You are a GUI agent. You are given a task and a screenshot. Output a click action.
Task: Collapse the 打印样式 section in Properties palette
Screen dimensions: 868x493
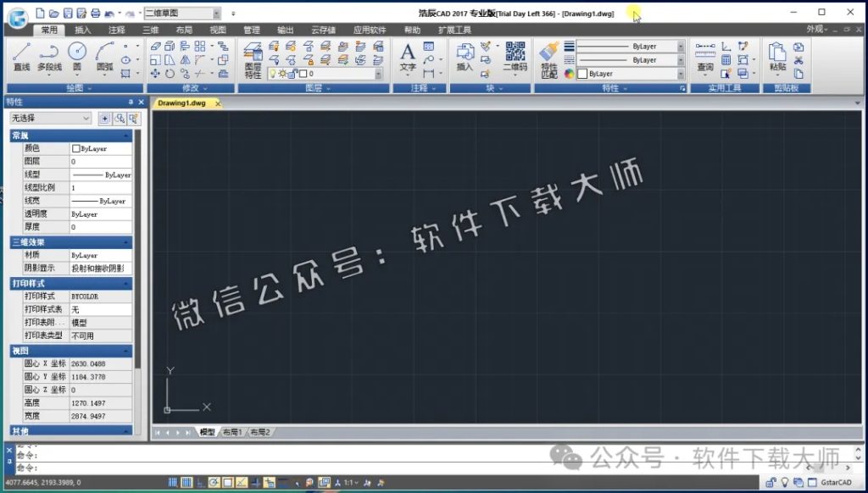click(127, 283)
